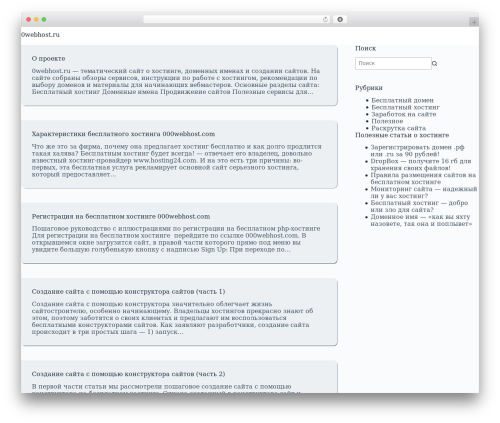Click the excerpt starting '0webhost.ru — тематический сайт'
The image size is (500, 423).
[176, 81]
